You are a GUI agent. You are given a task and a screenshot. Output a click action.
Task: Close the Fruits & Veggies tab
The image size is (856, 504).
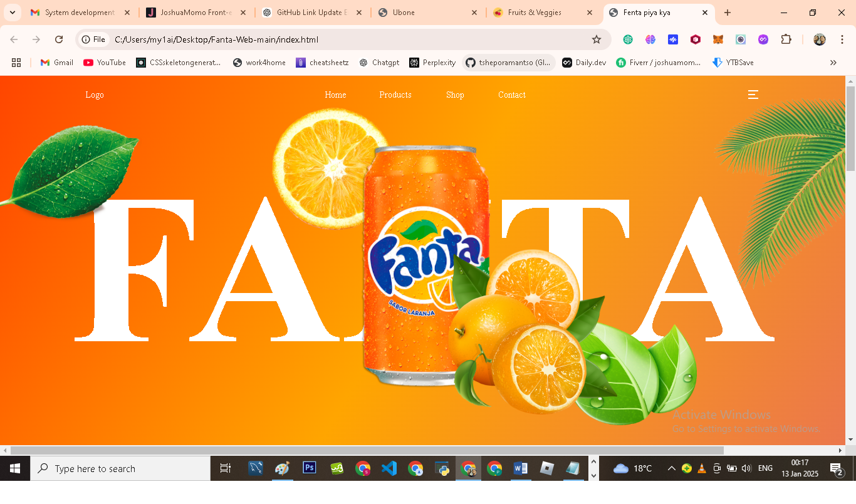point(589,13)
